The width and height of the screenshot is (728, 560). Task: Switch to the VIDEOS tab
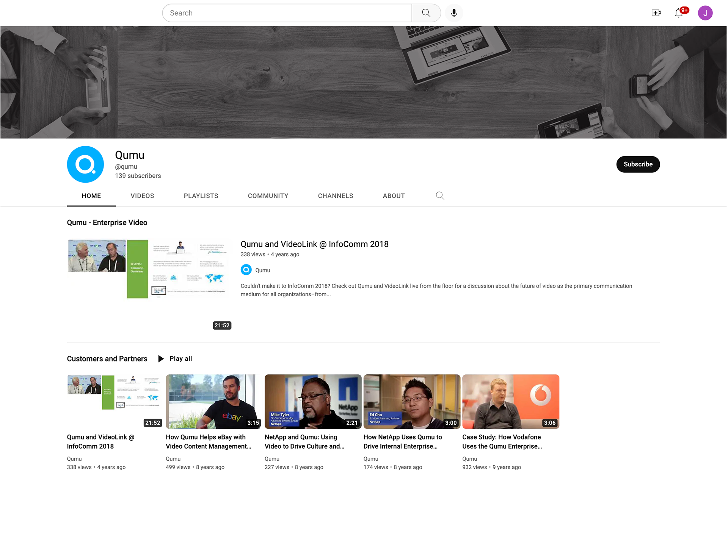point(142,196)
